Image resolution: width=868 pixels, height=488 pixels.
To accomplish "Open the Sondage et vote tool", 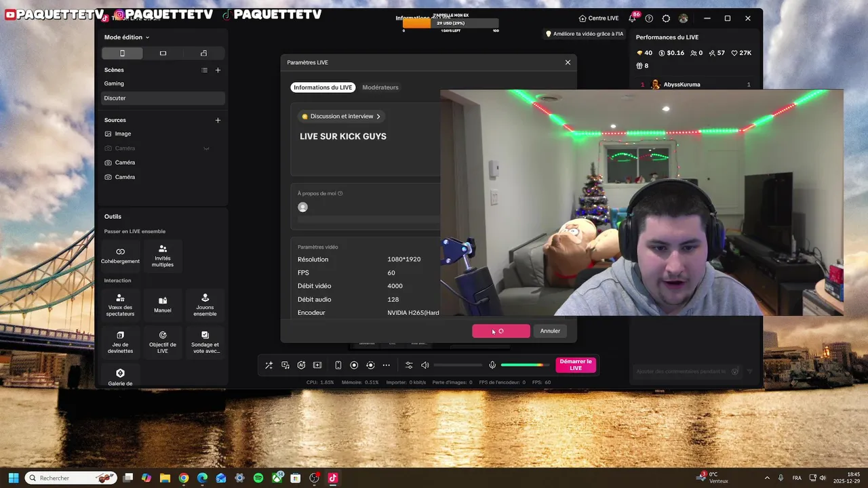I will tap(205, 343).
